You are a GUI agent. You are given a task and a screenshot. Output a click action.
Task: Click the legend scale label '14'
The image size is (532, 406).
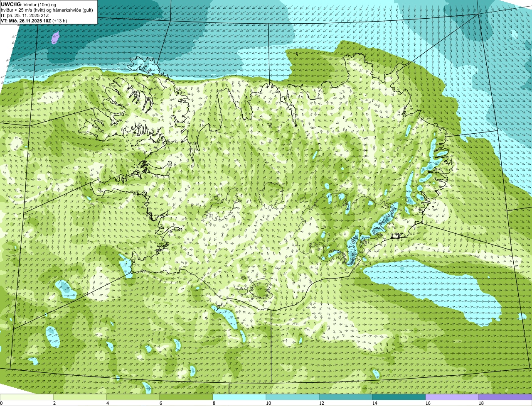point(375,403)
